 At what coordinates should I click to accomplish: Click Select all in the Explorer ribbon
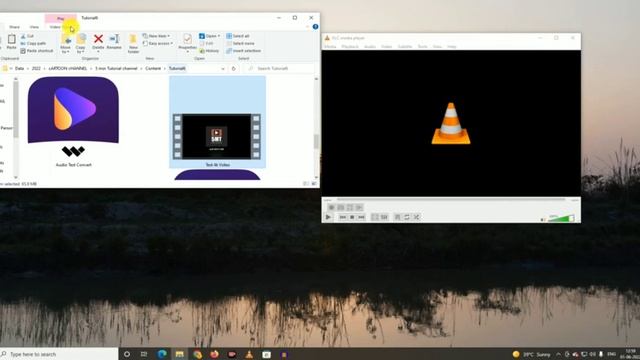click(x=238, y=36)
